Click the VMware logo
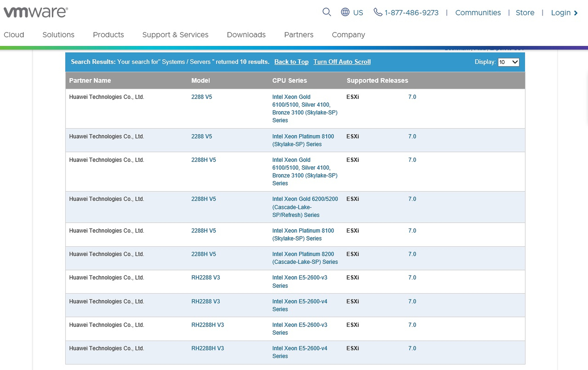The height and width of the screenshot is (370, 588). coord(36,12)
